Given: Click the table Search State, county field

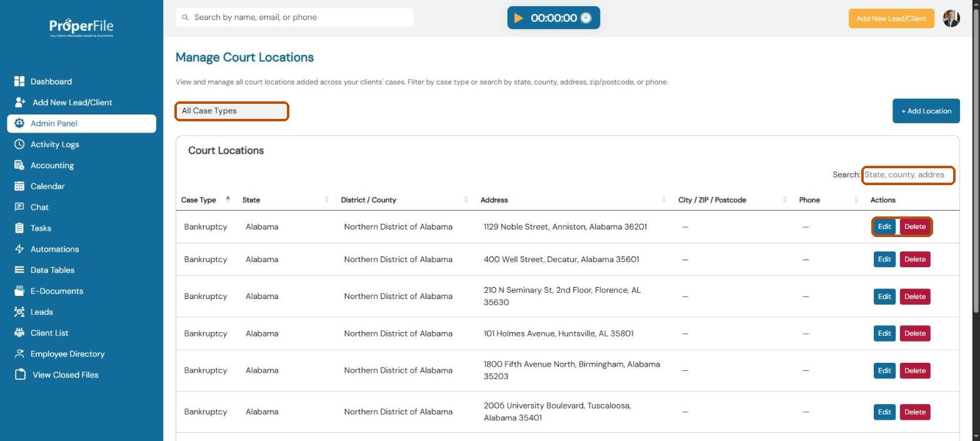Looking at the screenshot, I should tap(908, 175).
